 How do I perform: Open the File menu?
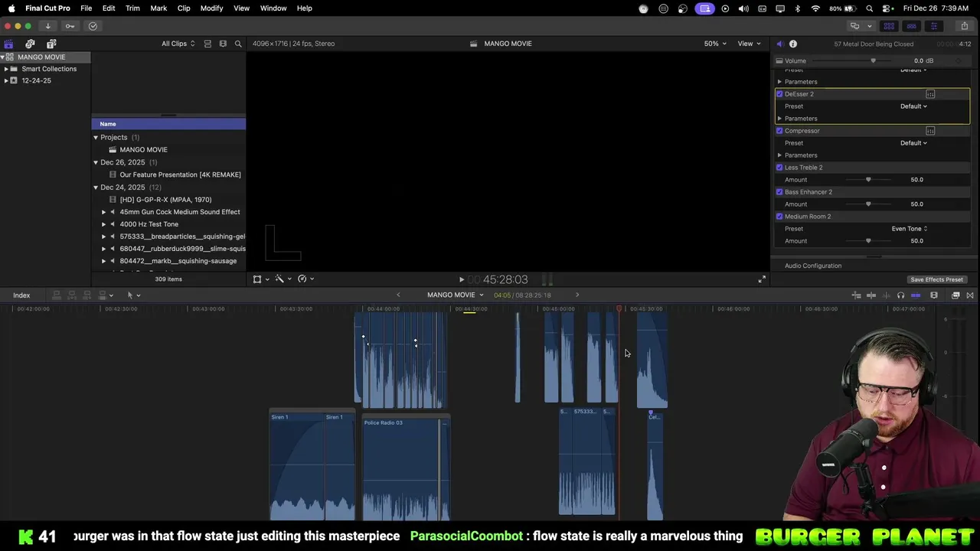87,8
